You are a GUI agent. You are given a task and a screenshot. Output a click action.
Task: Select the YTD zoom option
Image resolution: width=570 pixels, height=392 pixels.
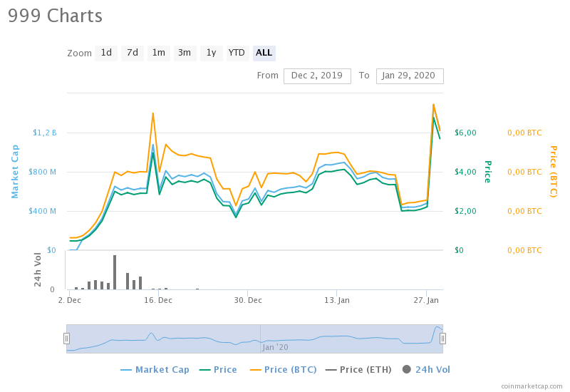[x=237, y=53]
